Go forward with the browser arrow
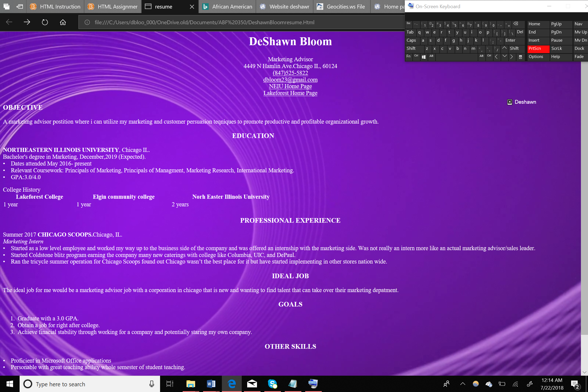Screen dimensions: 588x392 click(x=27, y=22)
